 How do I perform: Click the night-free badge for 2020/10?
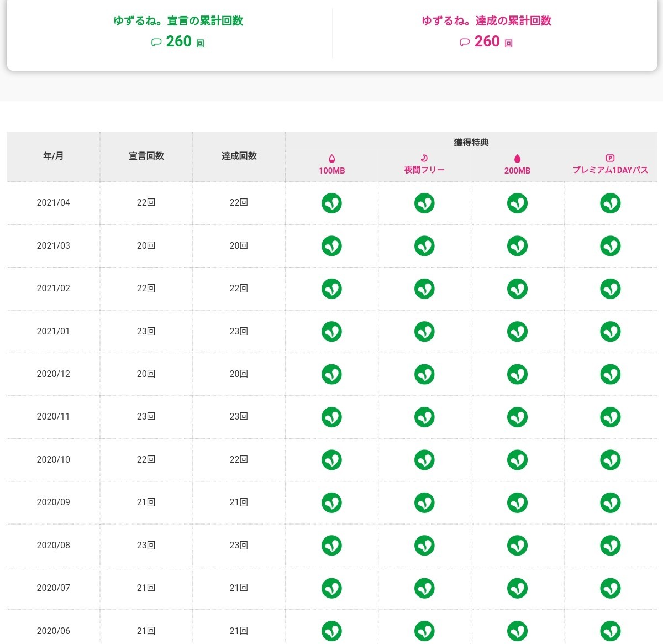tap(424, 460)
